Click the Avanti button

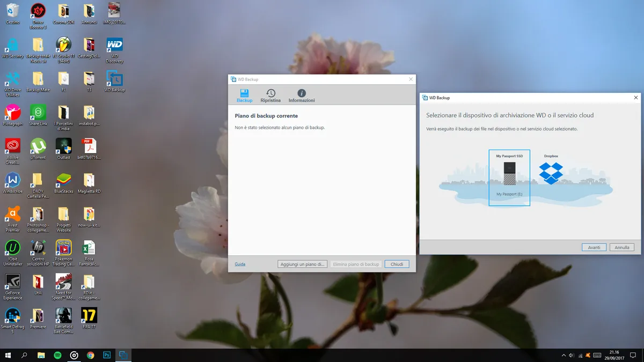pyautogui.click(x=594, y=247)
